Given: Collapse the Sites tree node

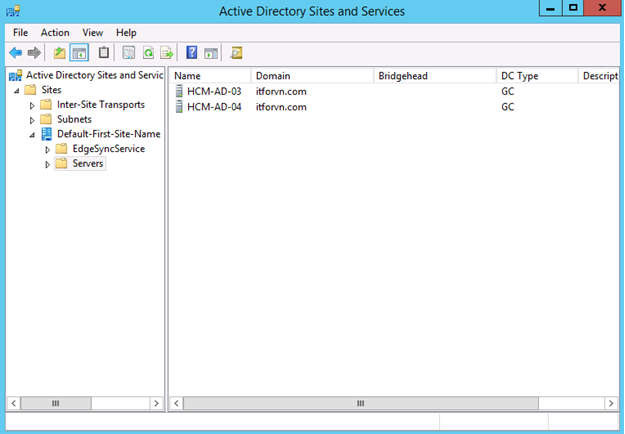Looking at the screenshot, I should click(x=17, y=90).
